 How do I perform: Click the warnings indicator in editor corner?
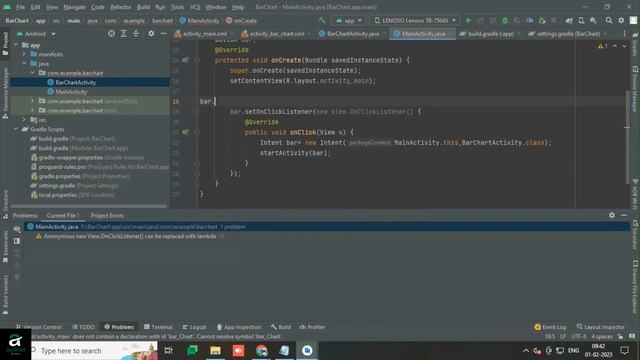click(602, 46)
